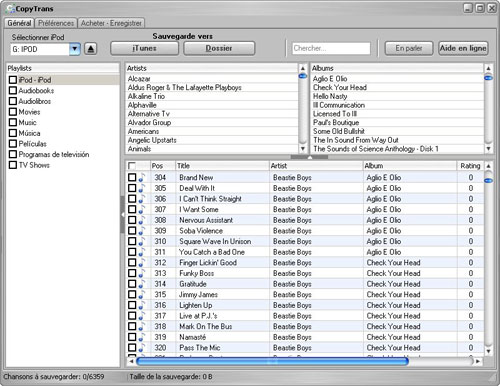Check the TV Shows playlist box

(13, 165)
